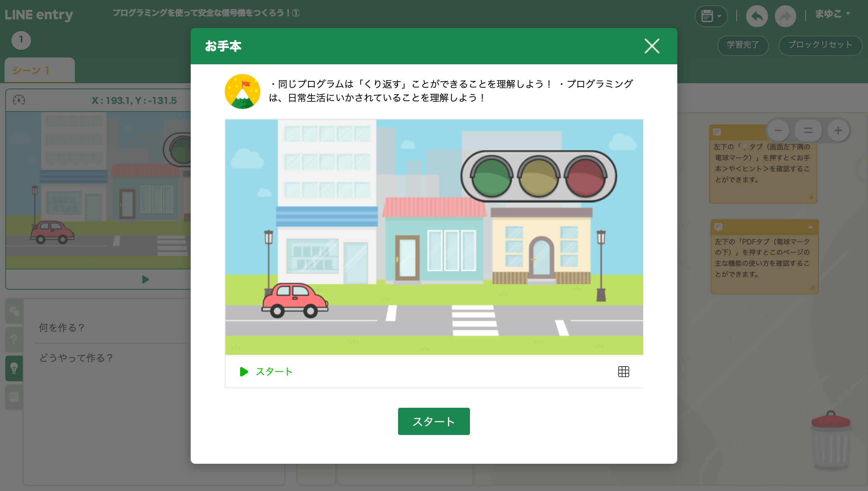Click the 学習完了 button
The height and width of the screenshot is (491, 868).
[x=743, y=45]
